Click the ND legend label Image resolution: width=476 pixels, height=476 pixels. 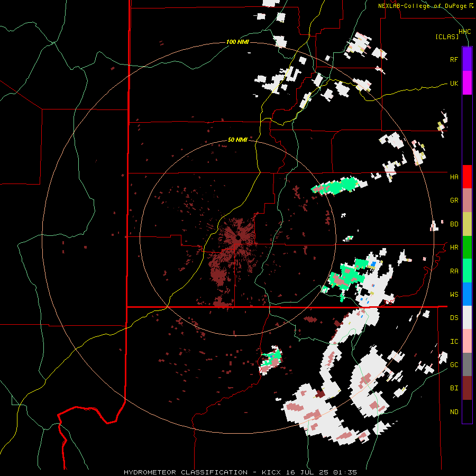(454, 412)
